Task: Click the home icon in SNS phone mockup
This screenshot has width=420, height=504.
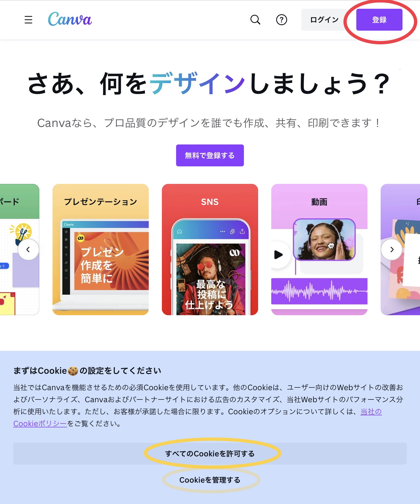Action: pos(180,231)
